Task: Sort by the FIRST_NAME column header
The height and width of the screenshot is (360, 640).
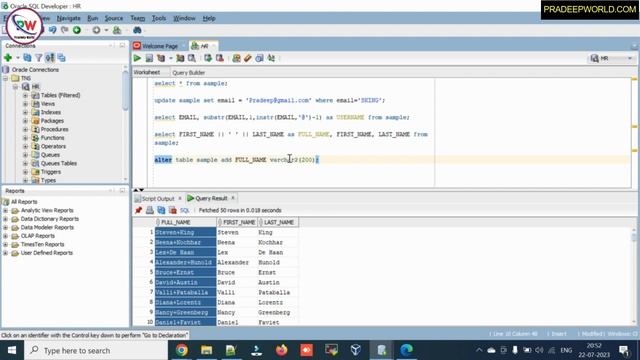Action: pos(237,222)
